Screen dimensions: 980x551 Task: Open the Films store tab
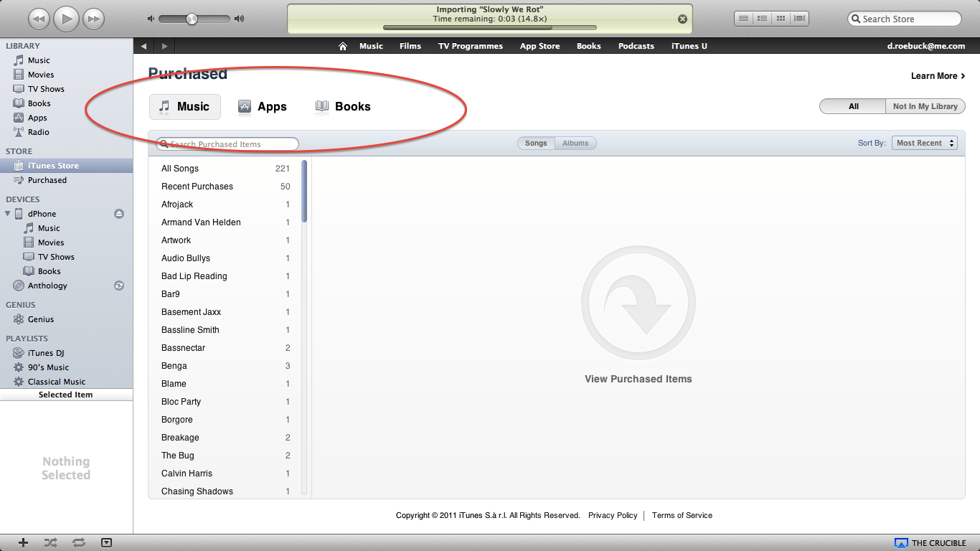410,46
